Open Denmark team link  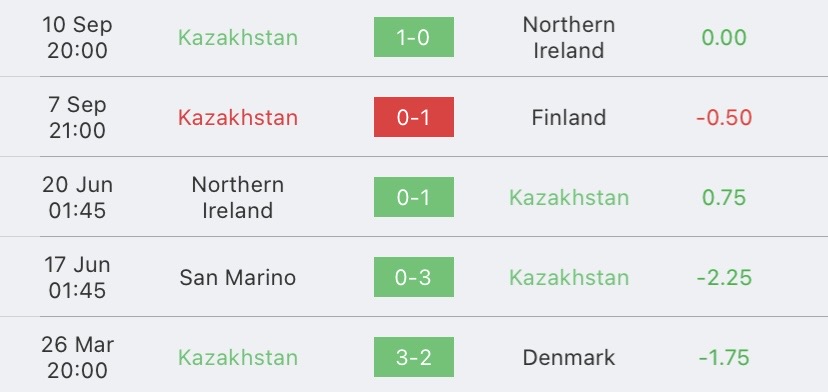[x=569, y=358]
